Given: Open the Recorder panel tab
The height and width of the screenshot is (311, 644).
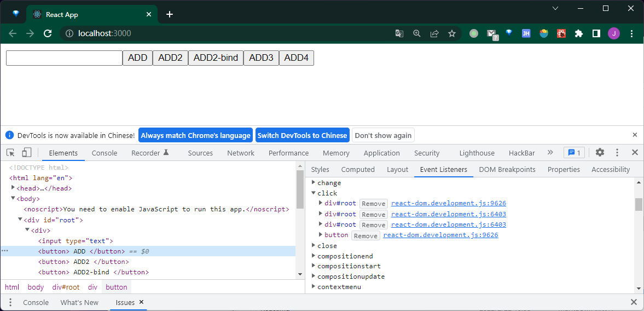Looking at the screenshot, I should point(150,153).
